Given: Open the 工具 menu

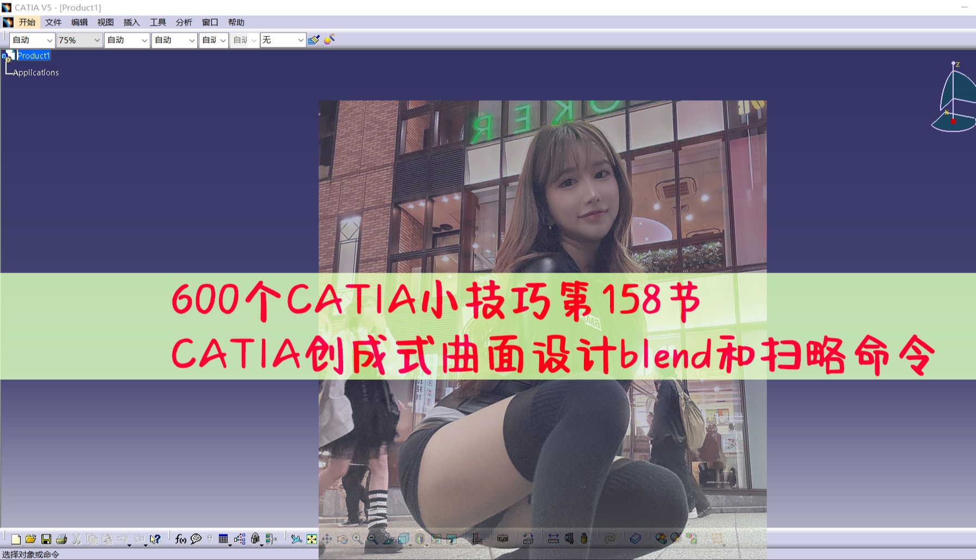Looking at the screenshot, I should 157,22.
